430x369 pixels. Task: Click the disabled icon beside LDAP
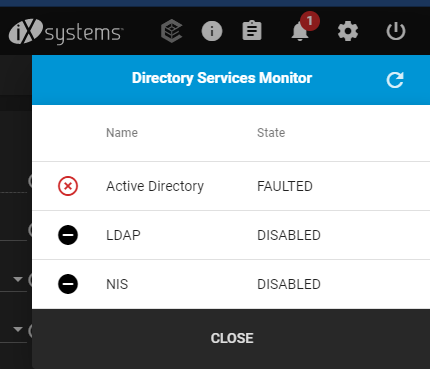pos(68,235)
